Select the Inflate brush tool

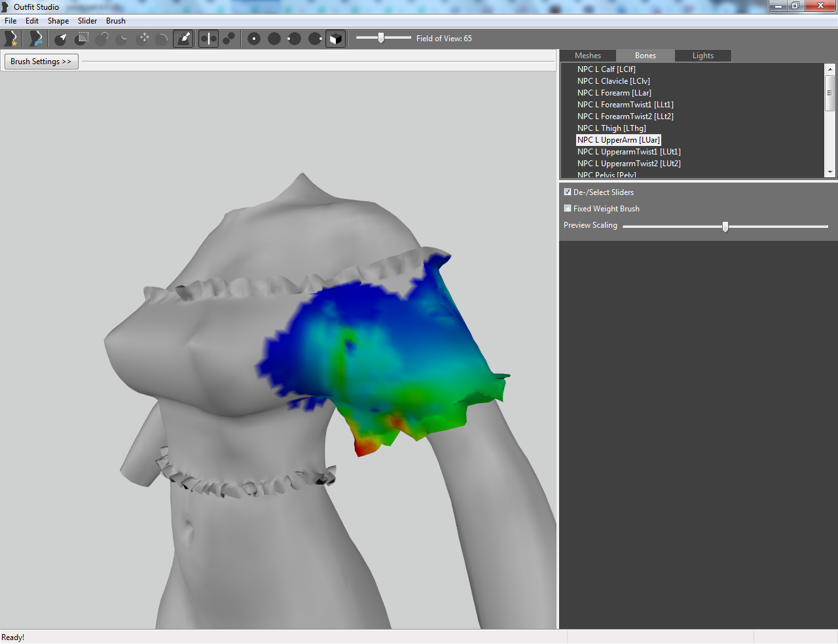[x=102, y=39]
